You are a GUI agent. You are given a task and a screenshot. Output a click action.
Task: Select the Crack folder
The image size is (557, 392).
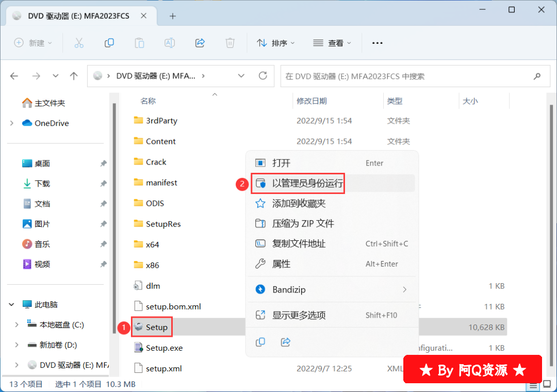(x=150, y=162)
